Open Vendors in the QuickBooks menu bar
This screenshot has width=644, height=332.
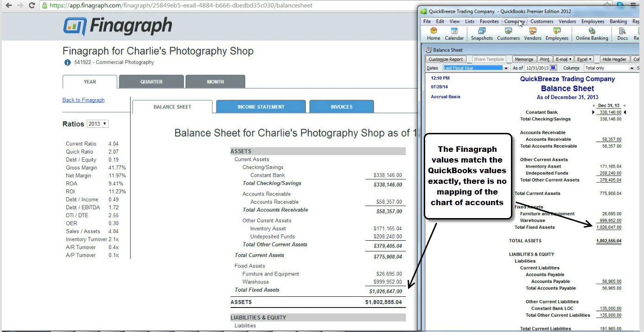point(567,21)
